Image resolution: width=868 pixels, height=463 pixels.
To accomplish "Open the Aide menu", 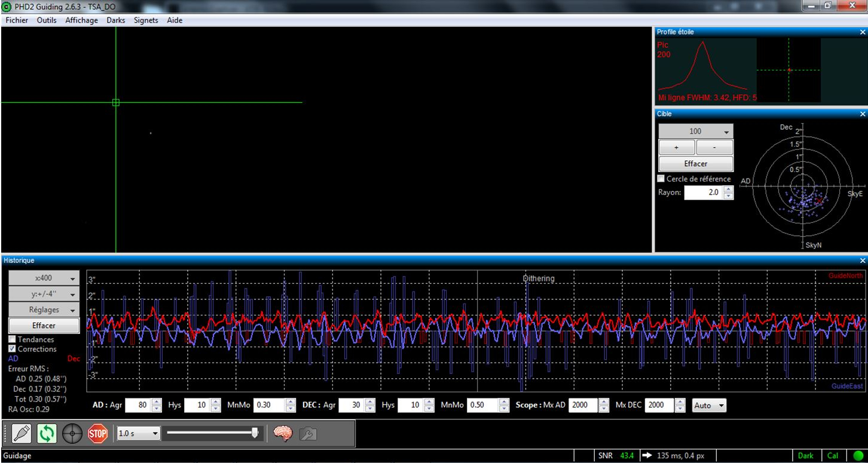I will click(175, 20).
